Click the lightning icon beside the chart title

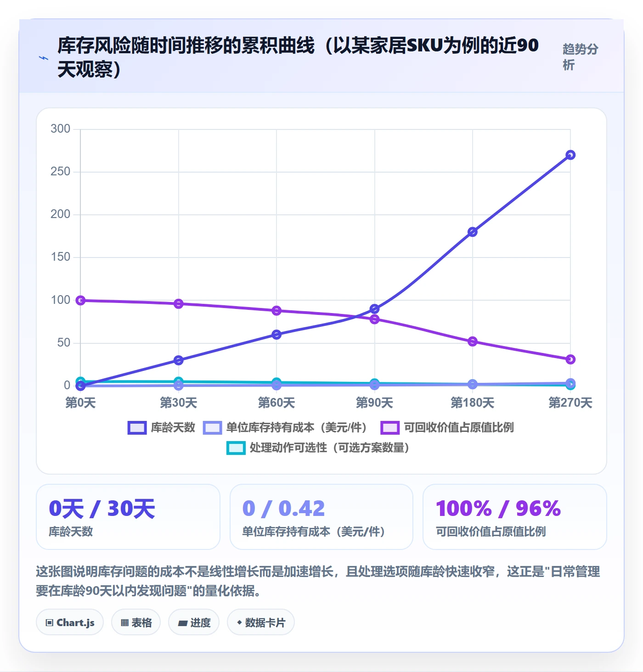44,58
